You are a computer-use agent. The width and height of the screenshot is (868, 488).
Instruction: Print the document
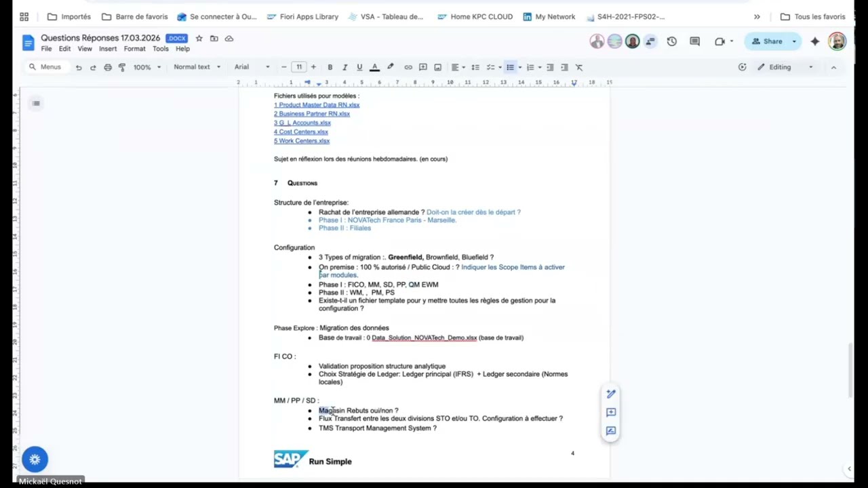coord(107,67)
